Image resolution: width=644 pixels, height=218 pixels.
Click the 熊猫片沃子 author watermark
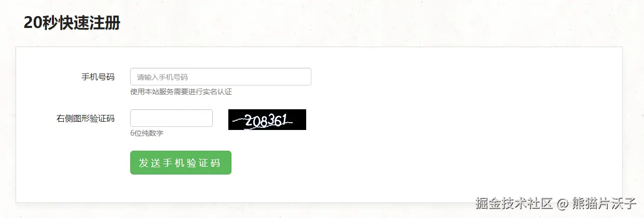click(x=604, y=203)
